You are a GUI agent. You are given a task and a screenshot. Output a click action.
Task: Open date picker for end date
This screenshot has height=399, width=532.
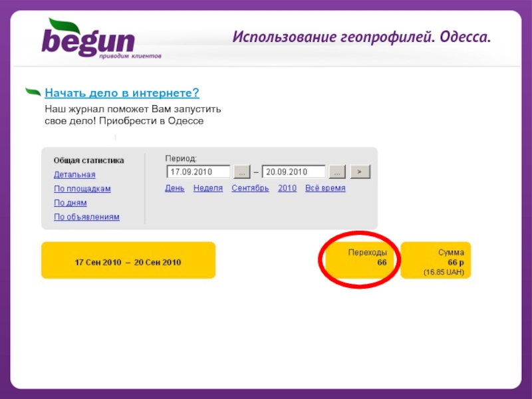click(x=337, y=172)
